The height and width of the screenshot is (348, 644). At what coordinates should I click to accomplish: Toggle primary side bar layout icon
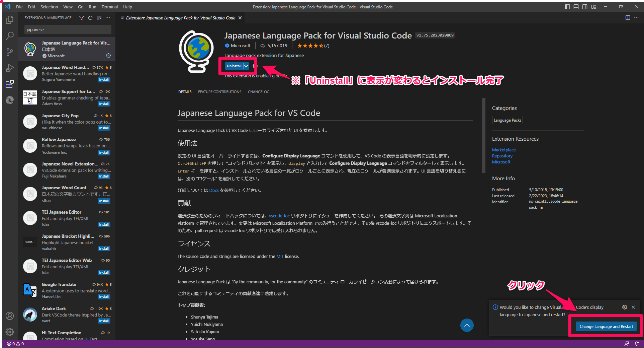coord(567,7)
